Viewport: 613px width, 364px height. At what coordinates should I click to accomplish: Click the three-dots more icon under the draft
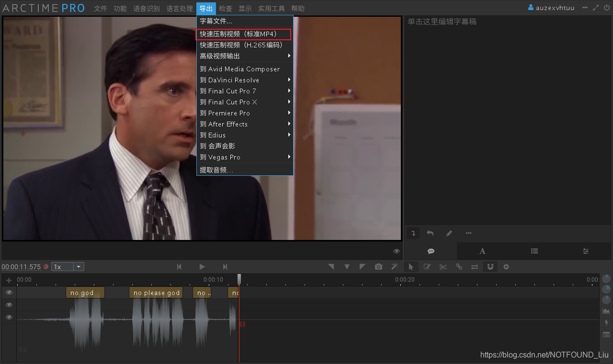point(468,233)
